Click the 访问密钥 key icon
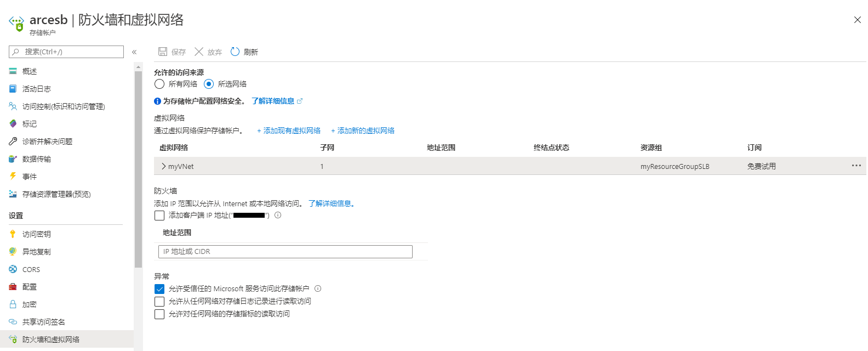868x351 pixels. point(13,234)
